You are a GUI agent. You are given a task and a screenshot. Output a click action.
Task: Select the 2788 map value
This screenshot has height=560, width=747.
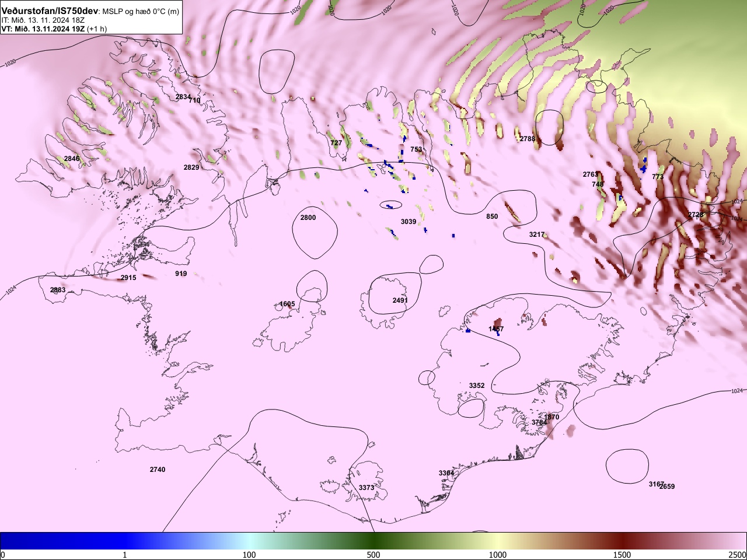(x=528, y=139)
